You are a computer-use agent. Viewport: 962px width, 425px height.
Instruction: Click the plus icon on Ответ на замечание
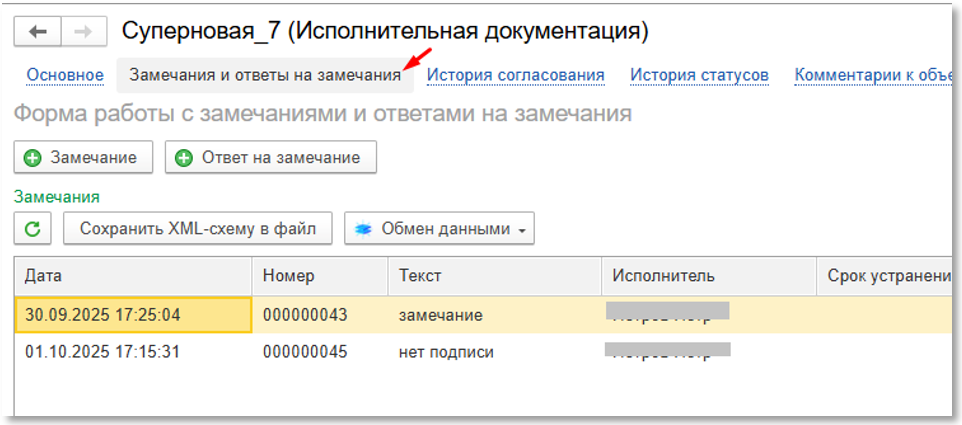tap(184, 158)
